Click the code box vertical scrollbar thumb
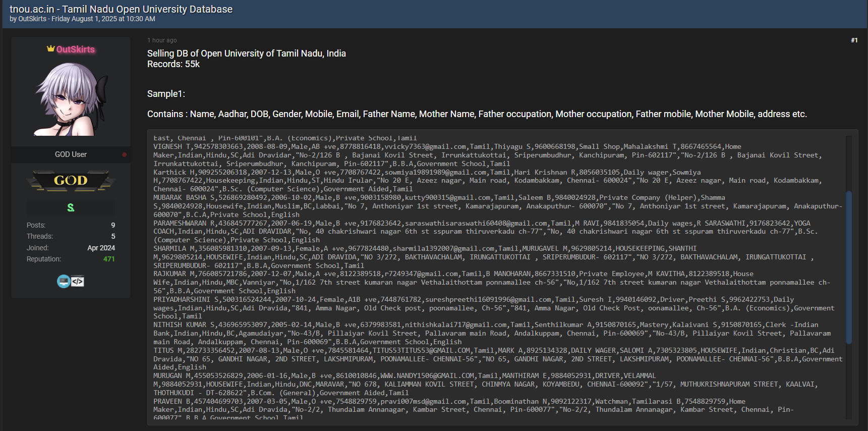Image resolution: width=868 pixels, height=431 pixels. coord(848,267)
